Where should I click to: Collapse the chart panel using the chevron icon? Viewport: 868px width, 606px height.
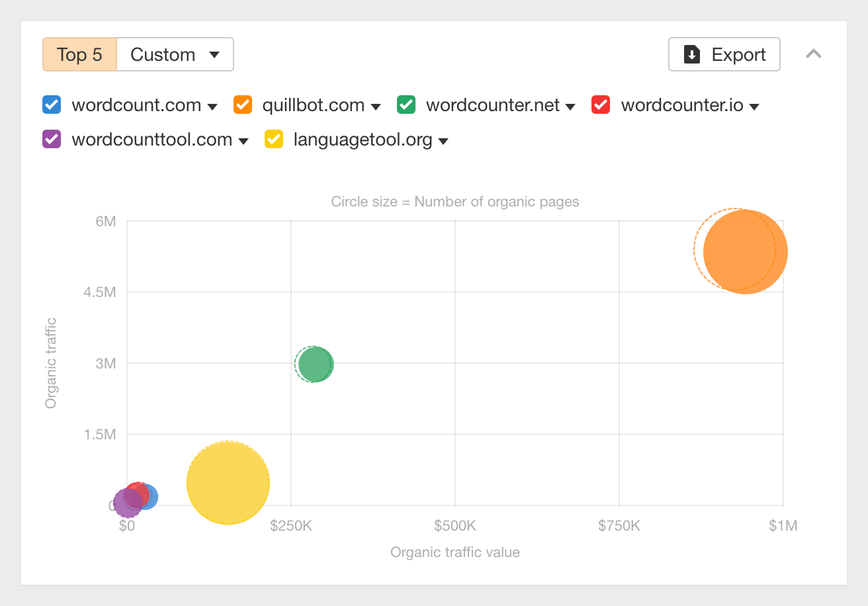click(814, 54)
